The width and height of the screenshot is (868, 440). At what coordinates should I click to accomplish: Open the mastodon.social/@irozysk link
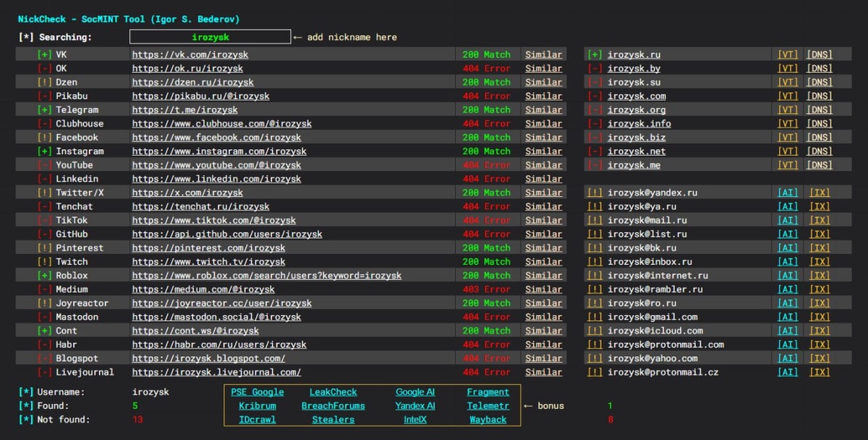click(216, 317)
